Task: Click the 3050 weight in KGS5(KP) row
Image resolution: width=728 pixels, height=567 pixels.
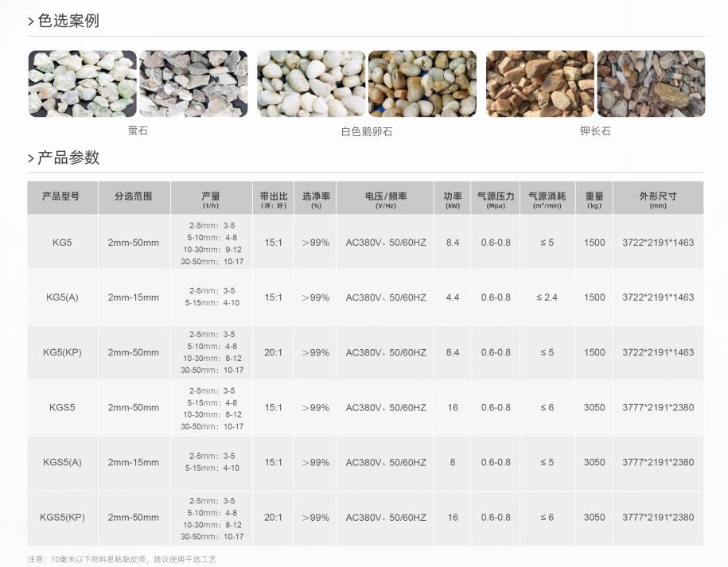Action: [594, 518]
